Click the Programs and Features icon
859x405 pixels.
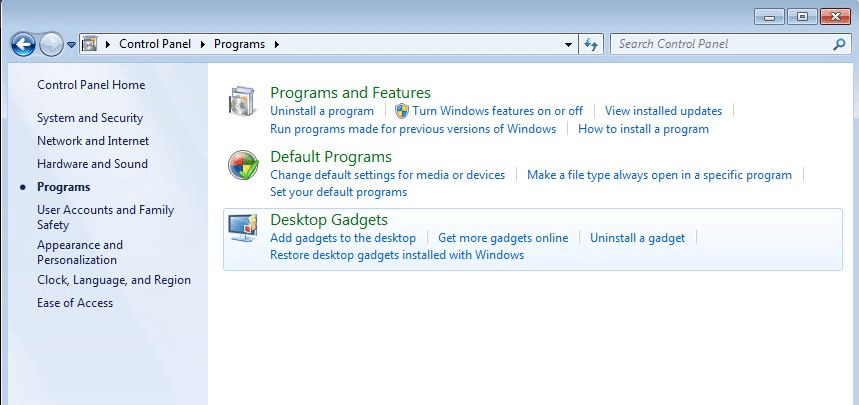click(x=242, y=100)
